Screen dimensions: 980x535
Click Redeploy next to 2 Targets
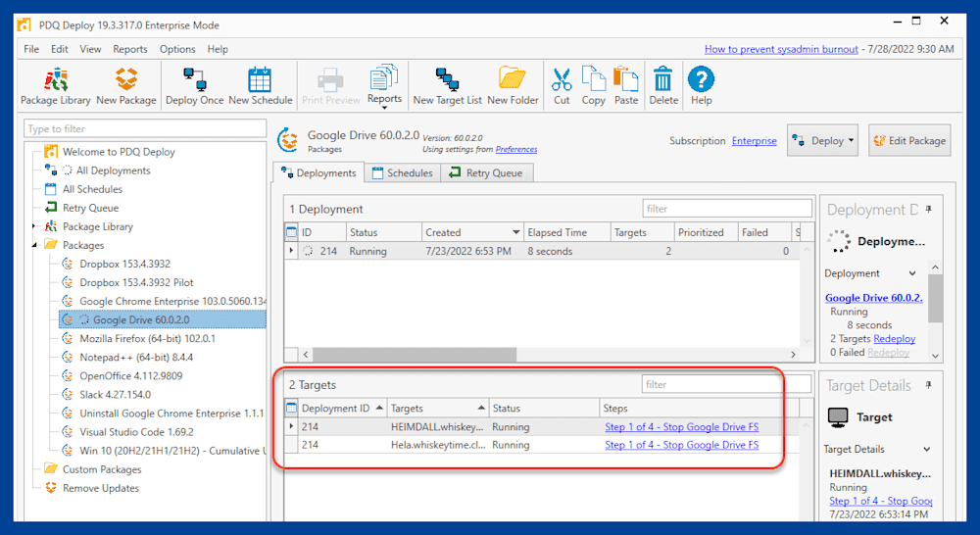[894, 339]
